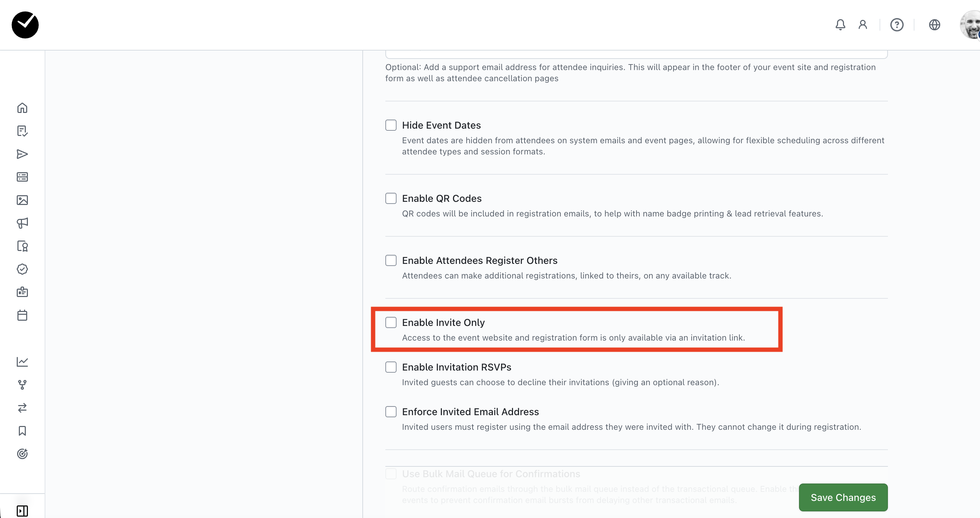Click the notifications bell icon
The image size is (980, 518).
[x=840, y=25]
